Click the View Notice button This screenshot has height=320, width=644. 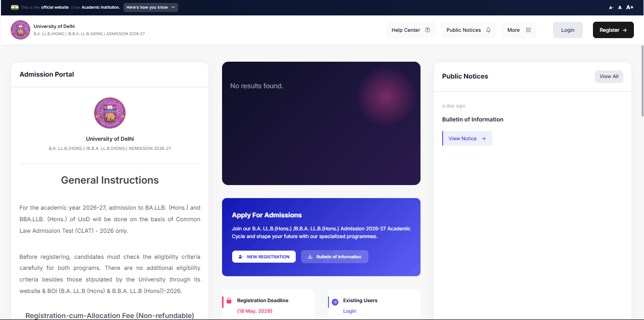coord(467,138)
